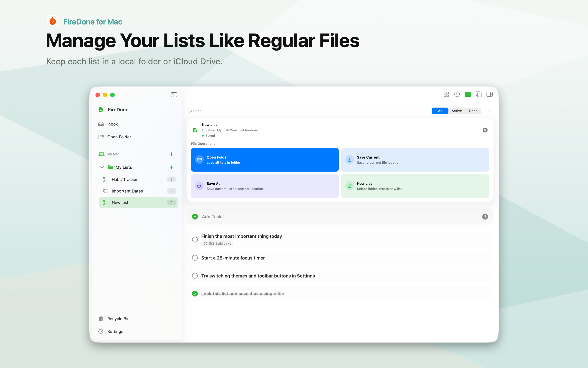588x368 pixels.
Task: Mark 'Finish the most important thing today' done
Action: [x=195, y=240]
